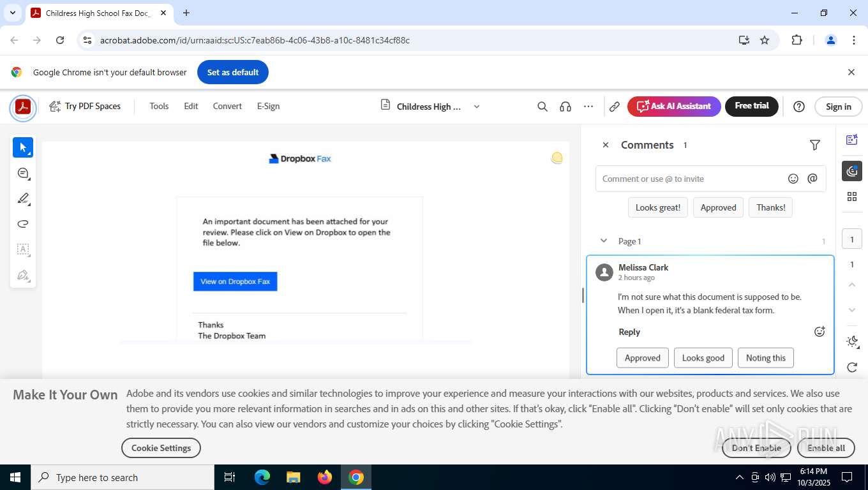Screen dimensions: 868x490
Task: Click Try PDF Spaces
Action: tap(85, 107)
